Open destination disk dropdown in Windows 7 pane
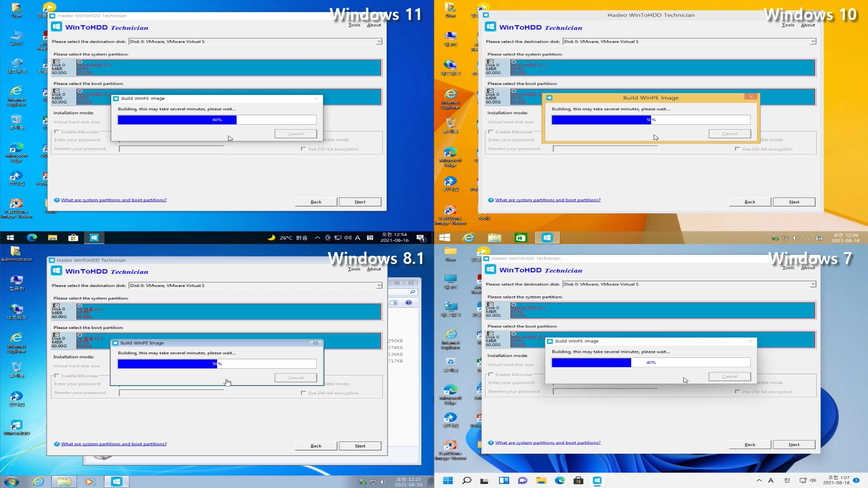The image size is (868, 488). tap(813, 284)
